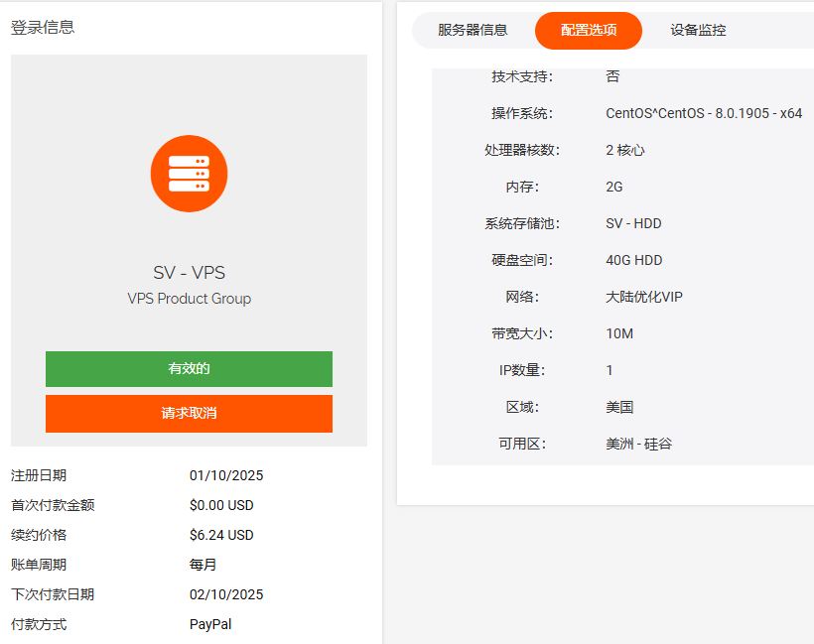Open the 服务器信息 tab

click(473, 30)
